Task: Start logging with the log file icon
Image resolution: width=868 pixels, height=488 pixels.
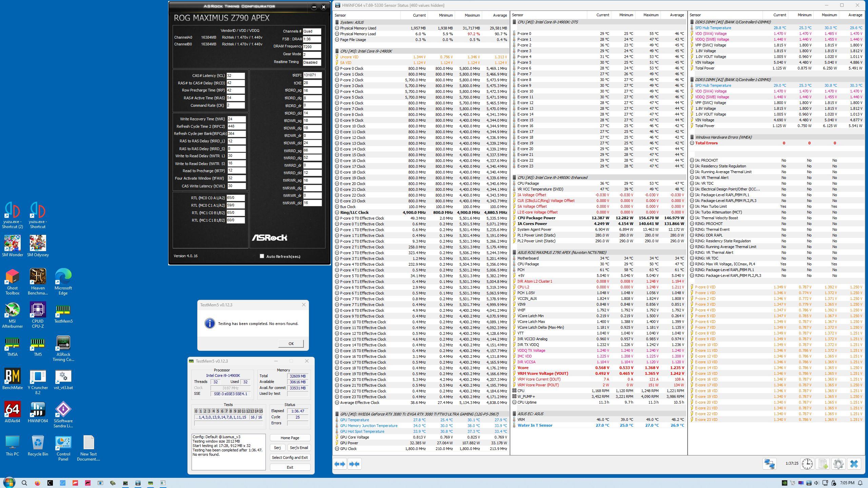Action: click(823, 464)
